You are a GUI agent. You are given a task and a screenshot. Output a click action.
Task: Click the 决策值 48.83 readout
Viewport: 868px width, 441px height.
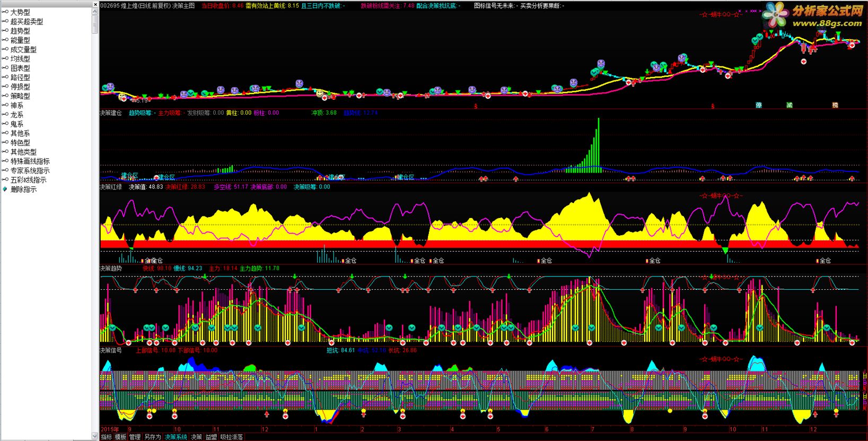pos(146,187)
